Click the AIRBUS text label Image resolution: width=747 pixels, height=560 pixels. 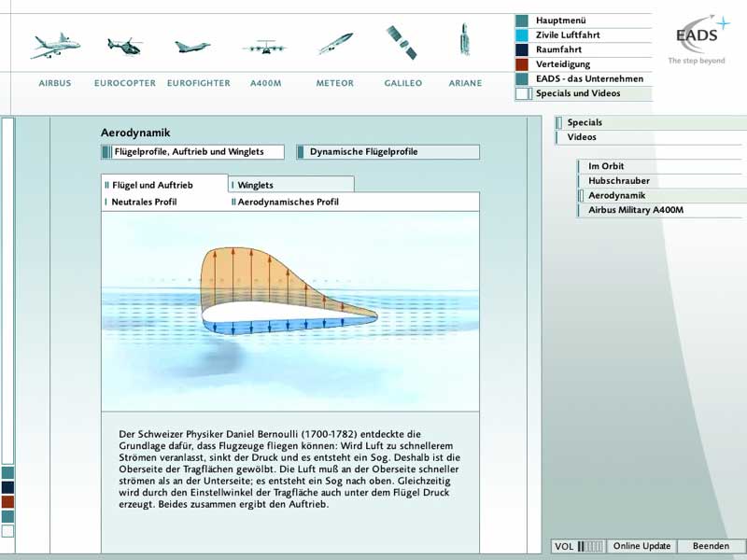click(55, 83)
